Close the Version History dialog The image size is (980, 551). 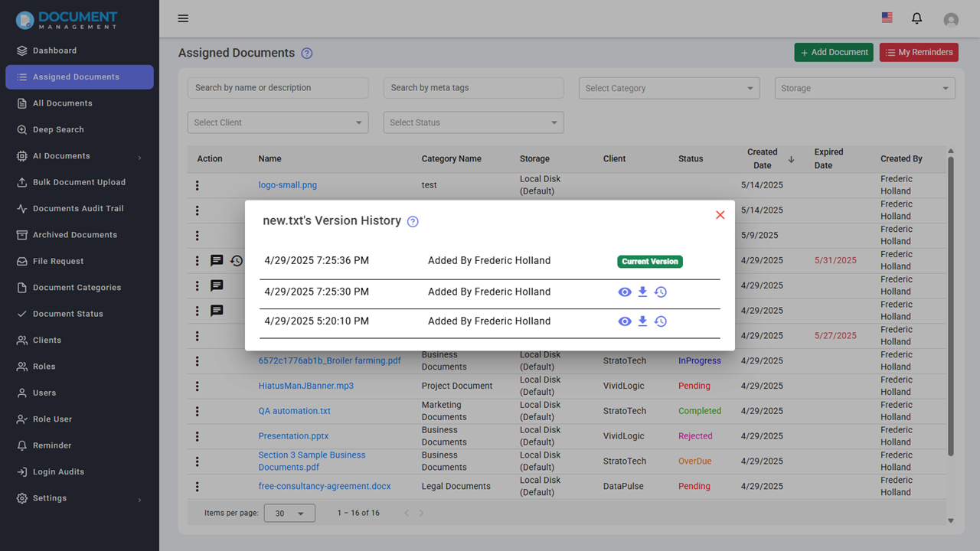click(720, 215)
